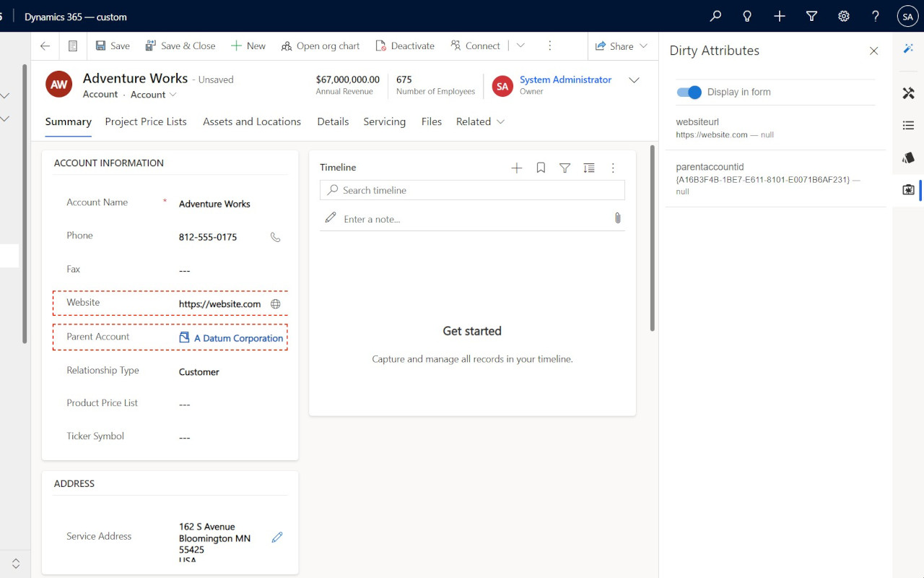Select the websiteurl dirty attribute

click(x=775, y=128)
